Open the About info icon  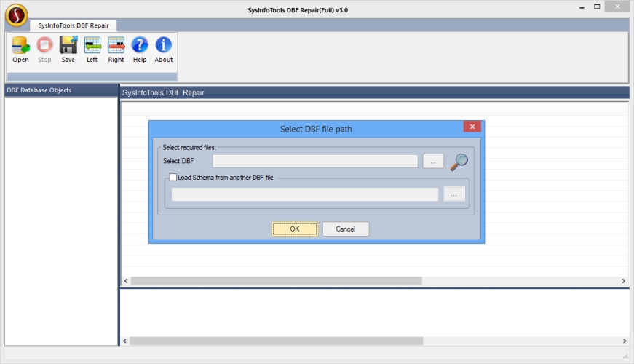(163, 45)
